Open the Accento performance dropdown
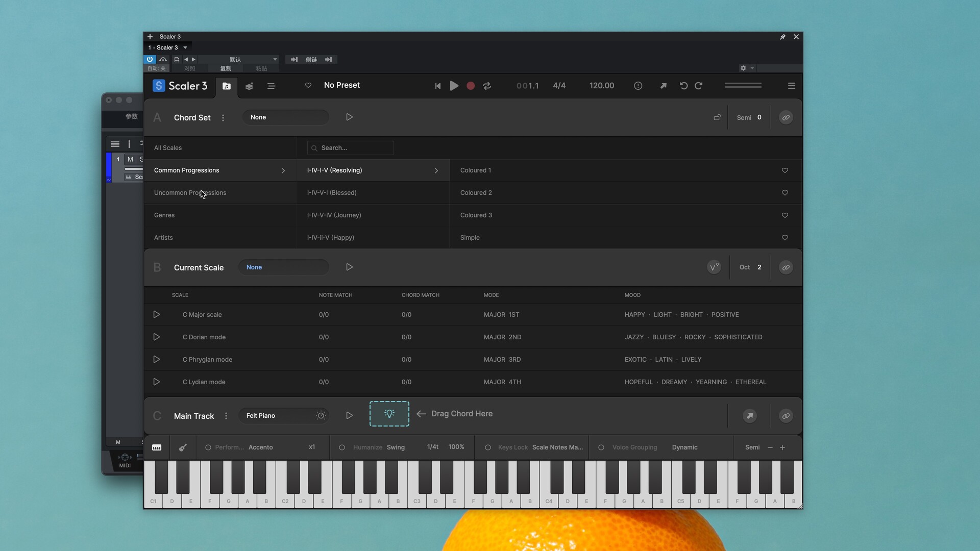The height and width of the screenshot is (551, 980). (x=261, y=447)
